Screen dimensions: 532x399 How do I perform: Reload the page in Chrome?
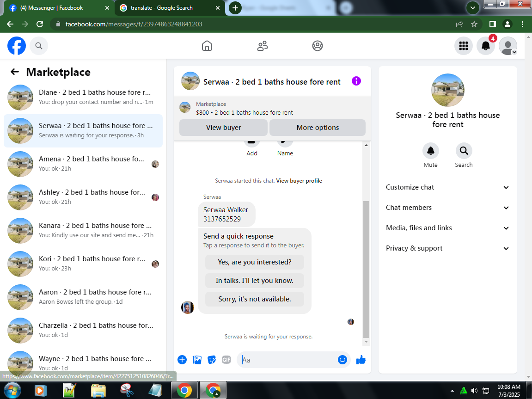click(40, 24)
